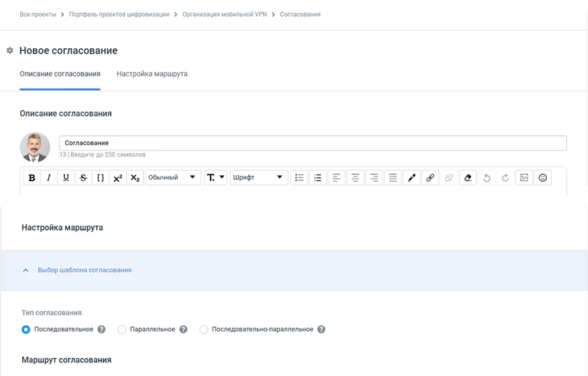Open Организация мобильной VPN breadcrumb

(225, 14)
